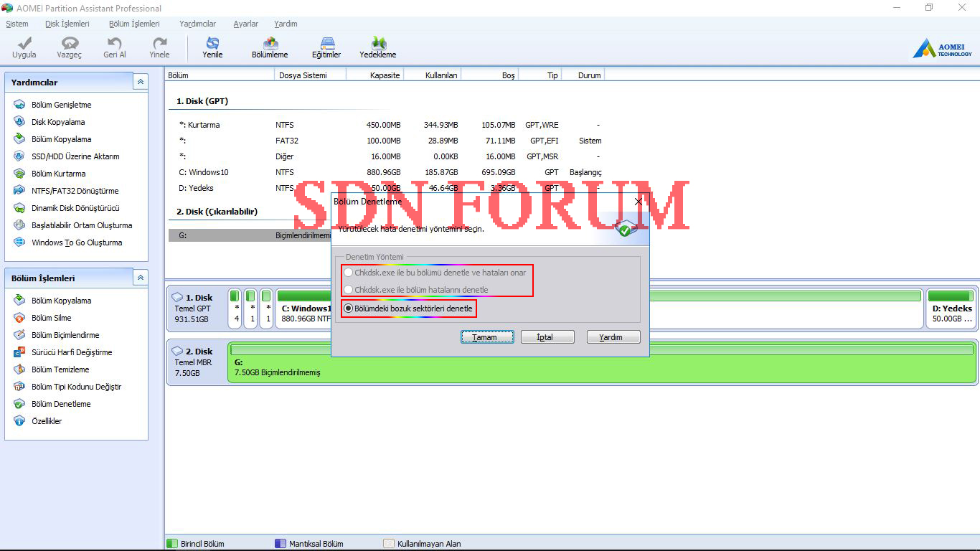
Task: Open the Bölüm İşlemleri menu in menu bar
Action: coord(134,24)
